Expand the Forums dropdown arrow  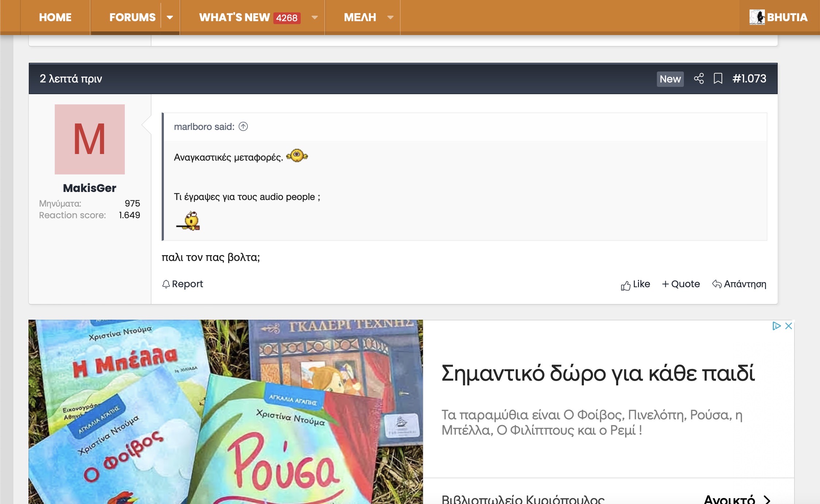[x=170, y=17]
